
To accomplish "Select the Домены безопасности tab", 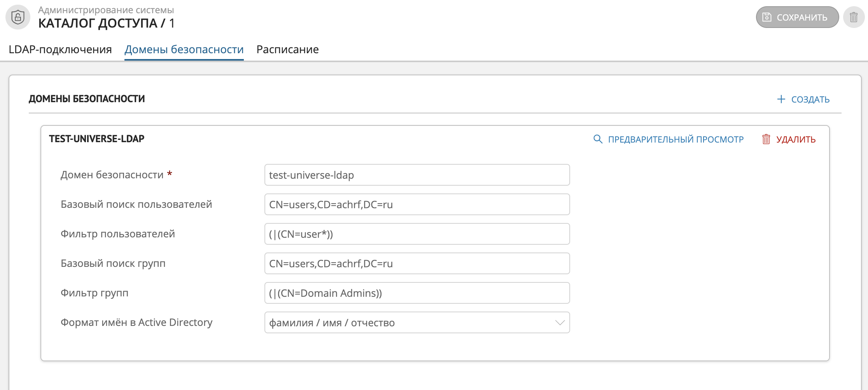I will pyautogui.click(x=184, y=49).
